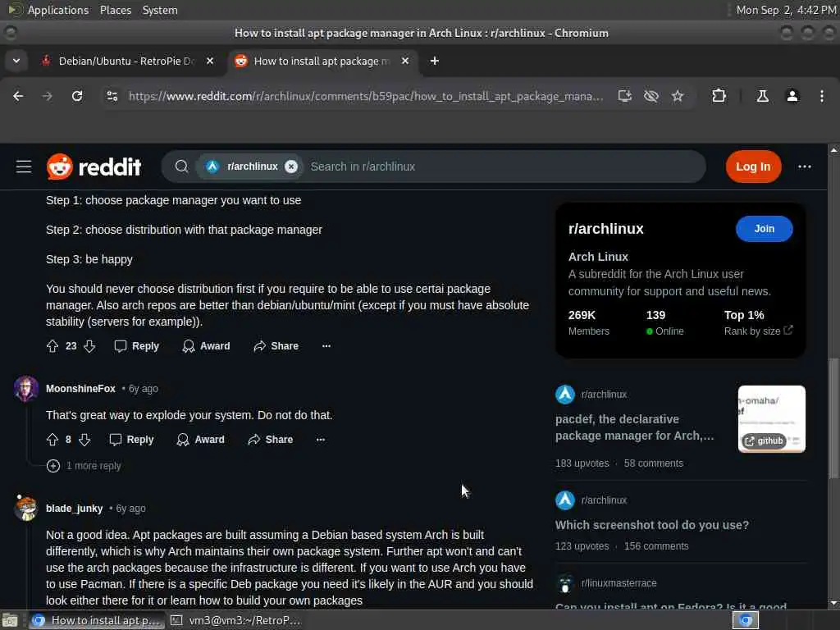Image resolution: width=840 pixels, height=630 pixels.
Task: Open Chrome Labs flask icon
Action: [762, 96]
